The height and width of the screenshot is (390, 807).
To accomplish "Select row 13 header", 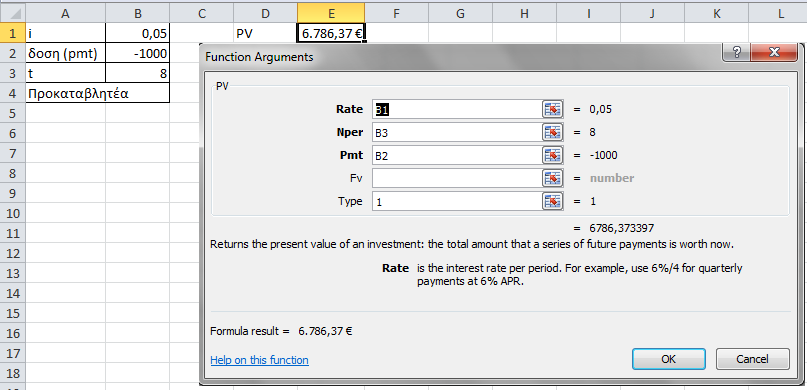I will coord(13,274).
